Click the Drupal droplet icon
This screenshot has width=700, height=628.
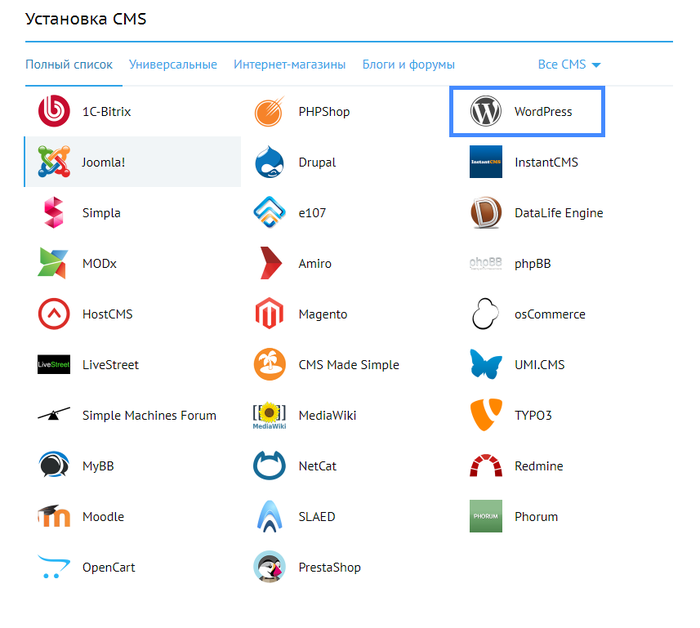[x=270, y=162]
